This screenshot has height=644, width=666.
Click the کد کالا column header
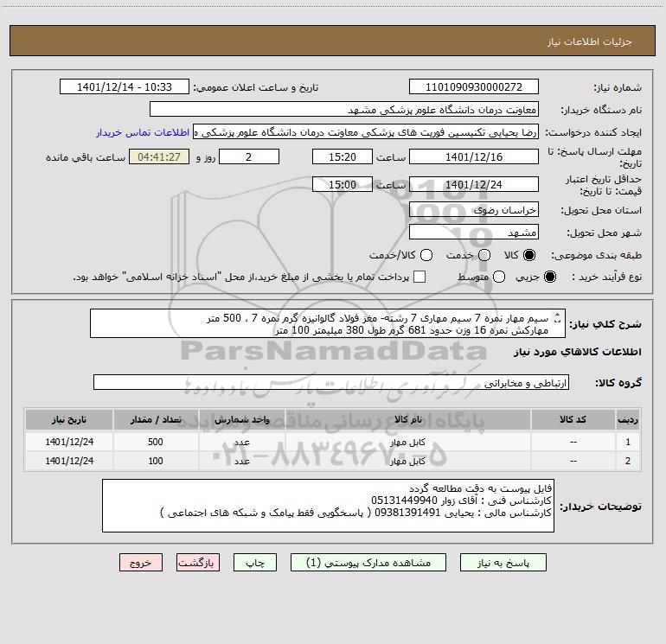click(573, 419)
